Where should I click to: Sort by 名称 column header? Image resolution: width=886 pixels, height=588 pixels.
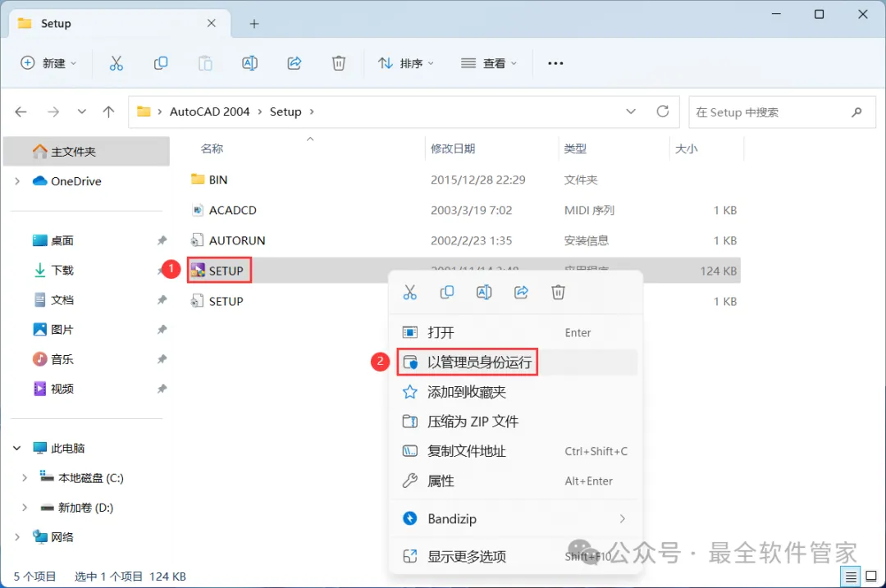click(x=212, y=148)
